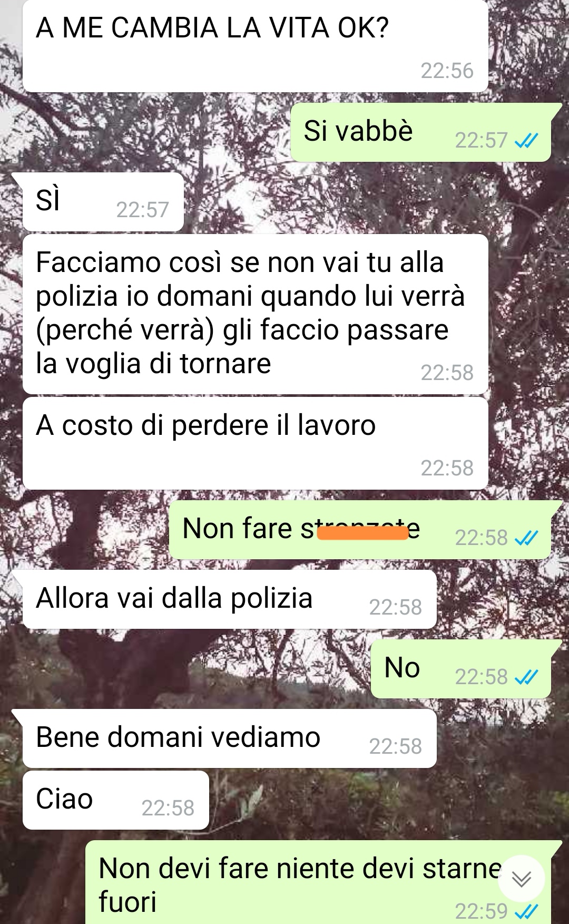The width and height of the screenshot is (569, 924).
Task: Tap blue read ticks on 'Si vabbè' message
Action: [526, 141]
